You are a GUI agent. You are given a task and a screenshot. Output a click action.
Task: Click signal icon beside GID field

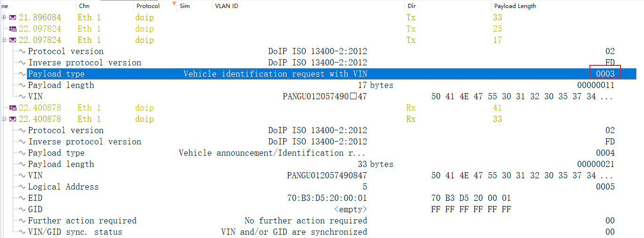(x=23, y=209)
